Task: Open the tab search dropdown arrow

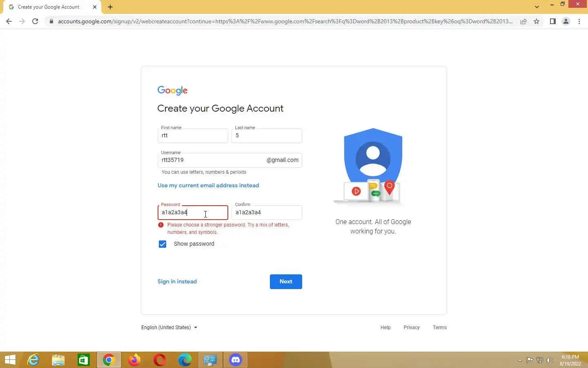Action: [537, 7]
